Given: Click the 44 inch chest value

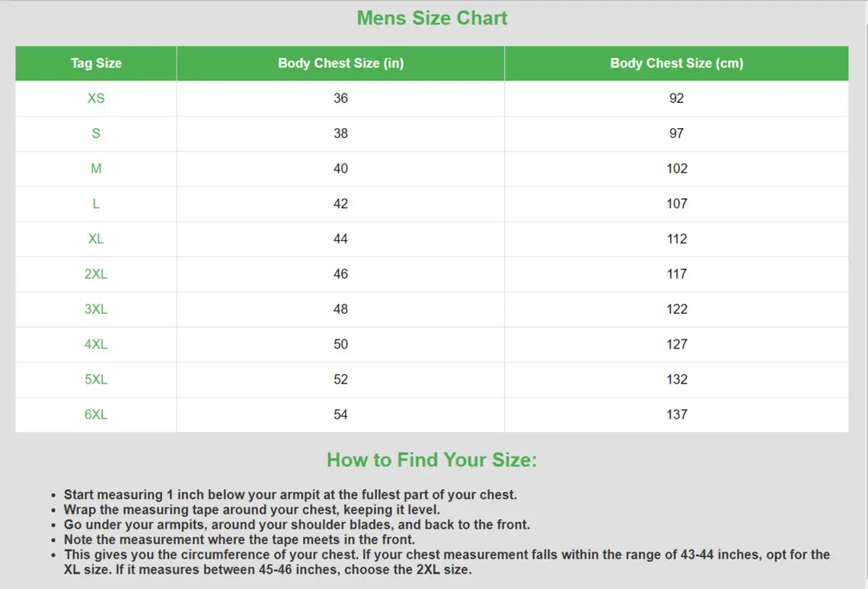Looking at the screenshot, I should [x=340, y=238].
